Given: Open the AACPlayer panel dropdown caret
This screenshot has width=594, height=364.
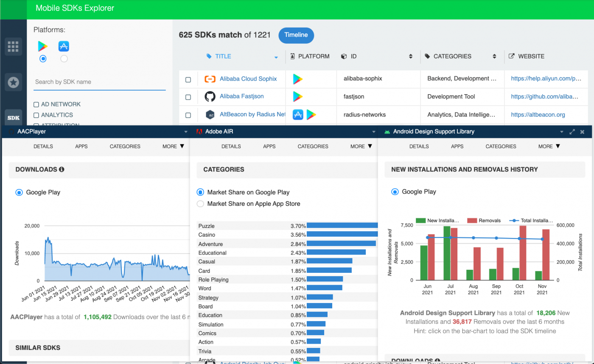Looking at the screenshot, I should coord(186,132).
